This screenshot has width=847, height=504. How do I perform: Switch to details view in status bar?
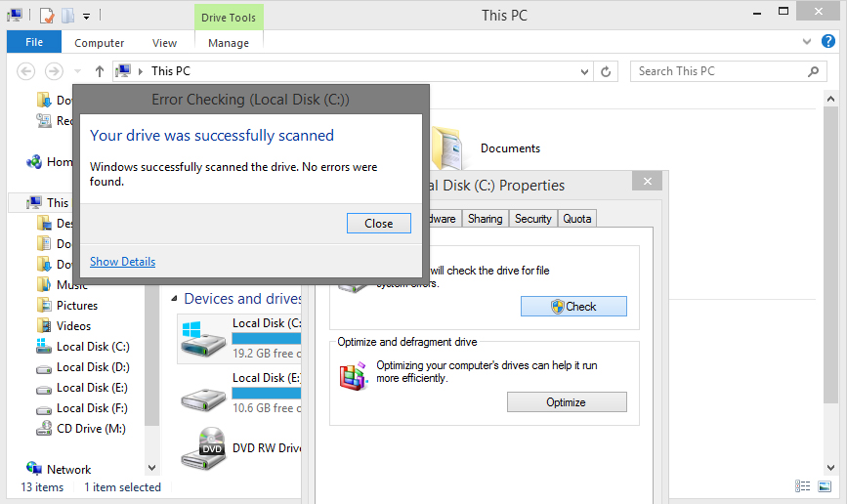[x=803, y=486]
